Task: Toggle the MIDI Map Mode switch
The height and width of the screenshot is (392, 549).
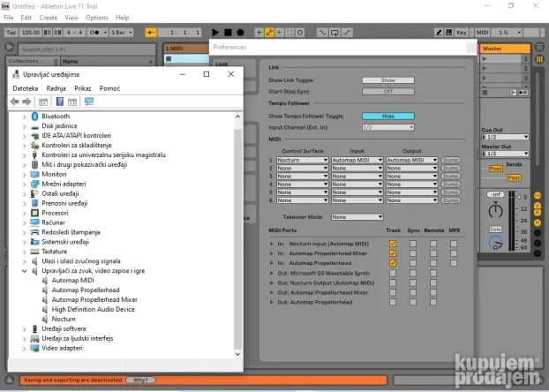Action: click(x=482, y=33)
